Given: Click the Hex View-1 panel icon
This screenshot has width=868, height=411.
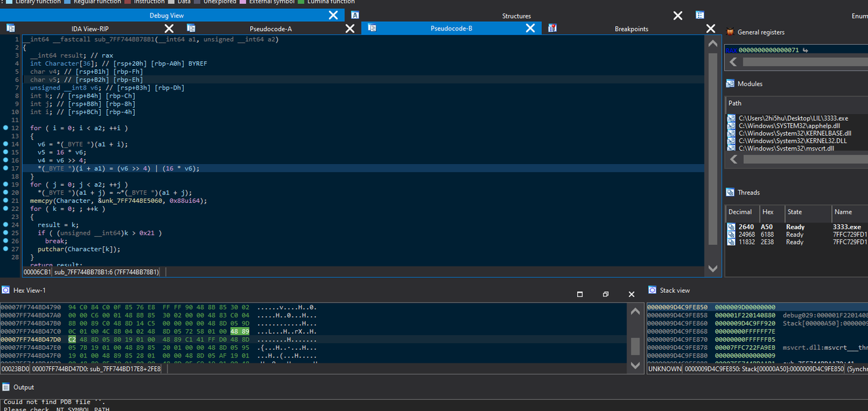Looking at the screenshot, I should click(x=5, y=290).
